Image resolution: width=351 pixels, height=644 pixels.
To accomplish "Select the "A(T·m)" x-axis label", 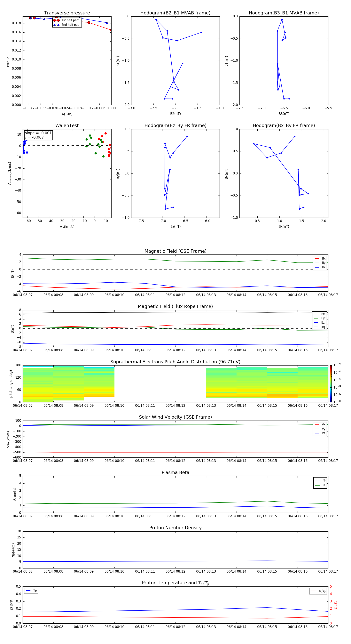I will click(x=67, y=114).
